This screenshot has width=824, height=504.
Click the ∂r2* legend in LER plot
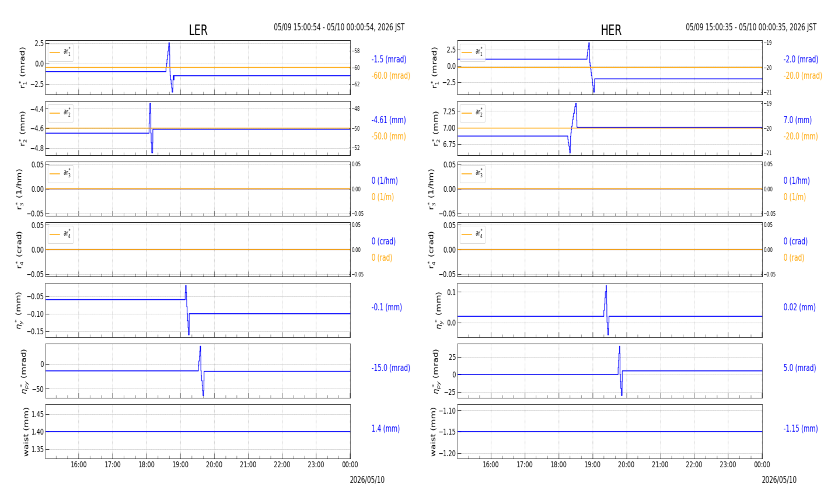[61, 113]
